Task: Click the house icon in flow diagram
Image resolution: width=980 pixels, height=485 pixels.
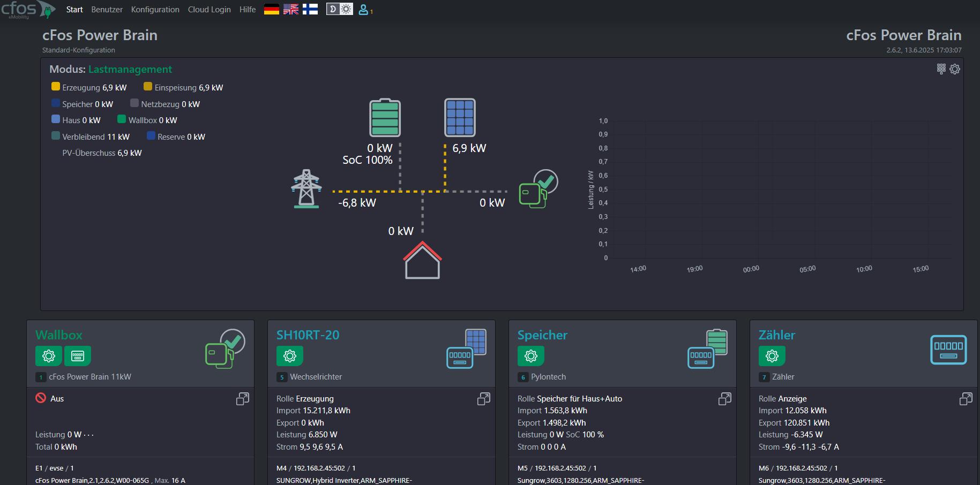Action: pyautogui.click(x=422, y=260)
